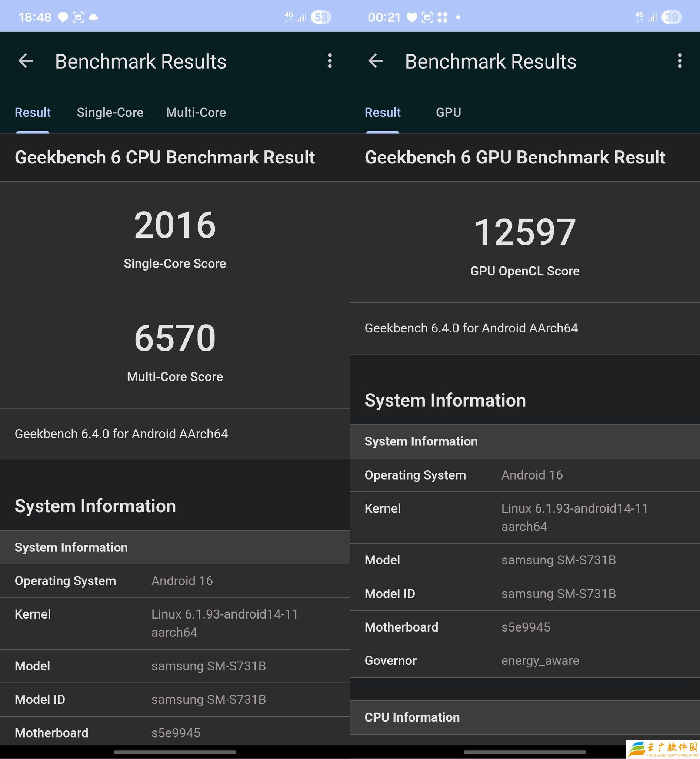Tap CPU Information section header
Image resolution: width=700 pixels, height=759 pixels.
point(525,717)
